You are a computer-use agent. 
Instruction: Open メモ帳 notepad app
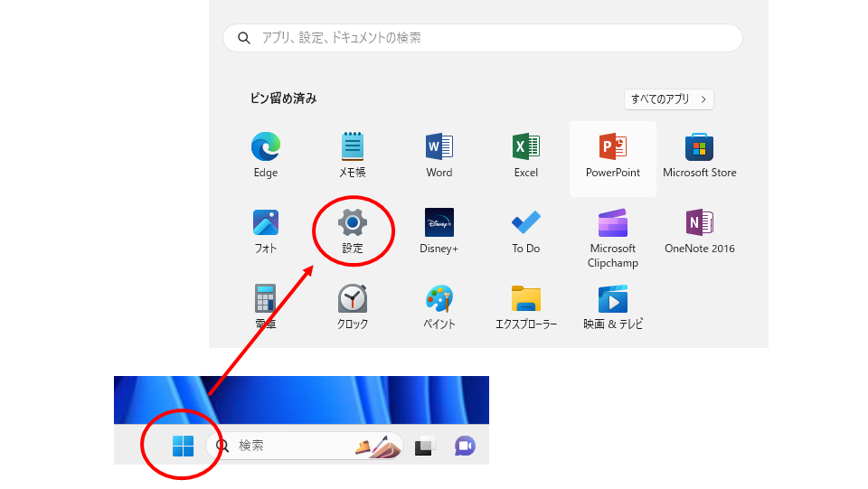[353, 155]
